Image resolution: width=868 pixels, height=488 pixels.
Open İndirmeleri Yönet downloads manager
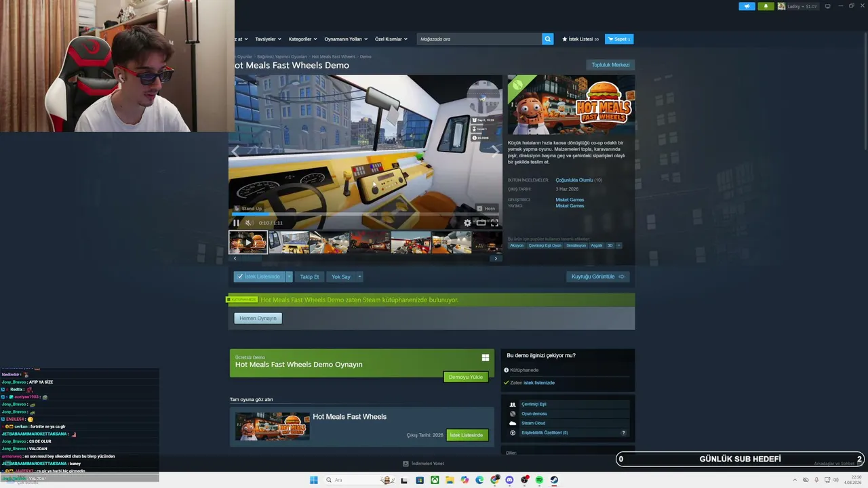424,464
